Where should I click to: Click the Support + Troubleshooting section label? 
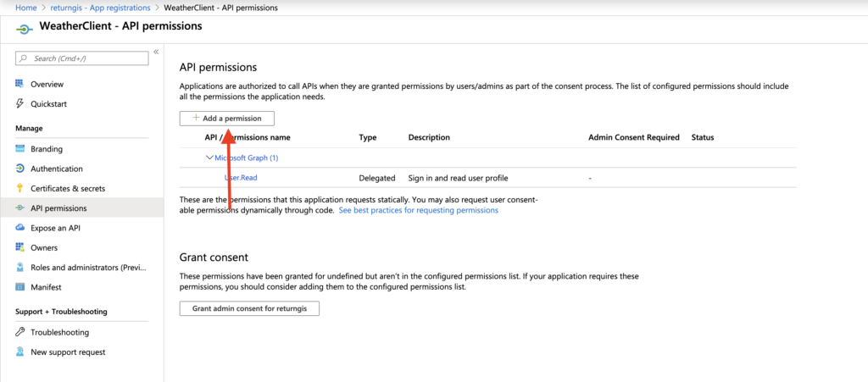pyautogui.click(x=61, y=311)
